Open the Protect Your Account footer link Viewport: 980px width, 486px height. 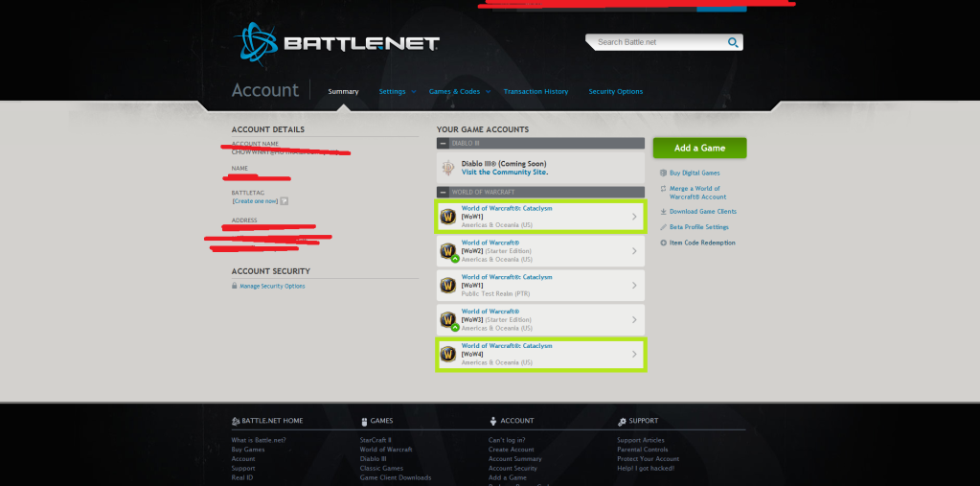coord(649,459)
